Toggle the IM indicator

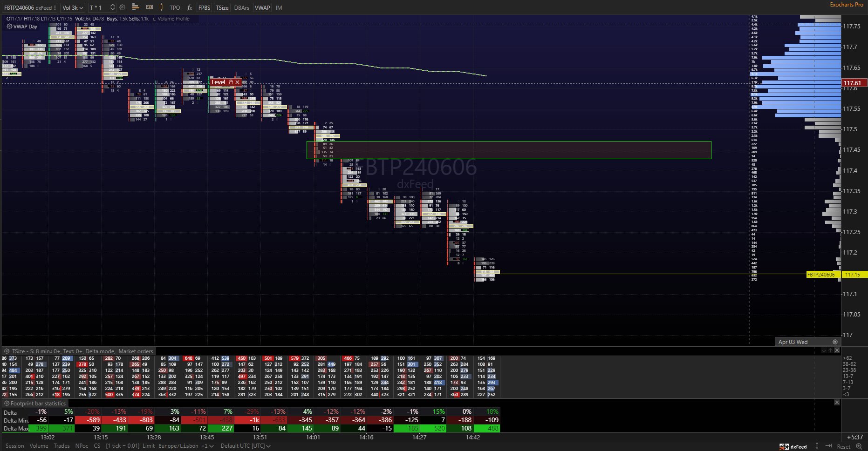point(279,8)
